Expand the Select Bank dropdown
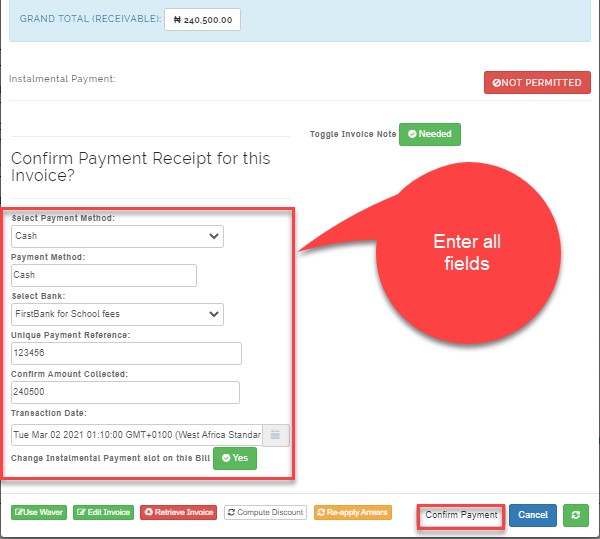The height and width of the screenshot is (539, 600). [117, 314]
